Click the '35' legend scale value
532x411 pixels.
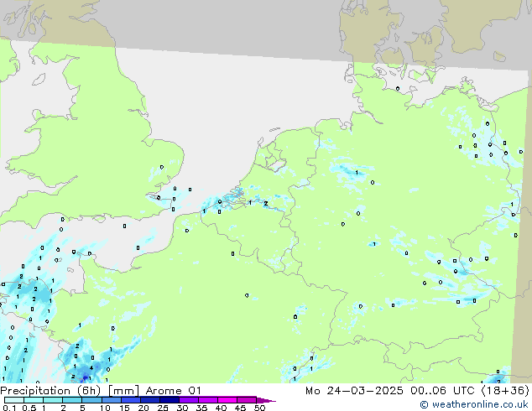pos(201,408)
